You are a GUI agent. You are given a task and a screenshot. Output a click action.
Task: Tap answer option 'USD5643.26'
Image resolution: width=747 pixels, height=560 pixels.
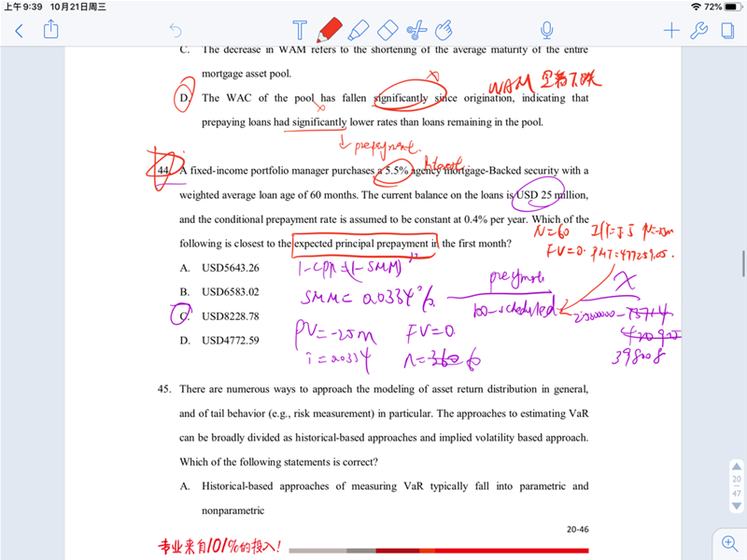click(230, 268)
